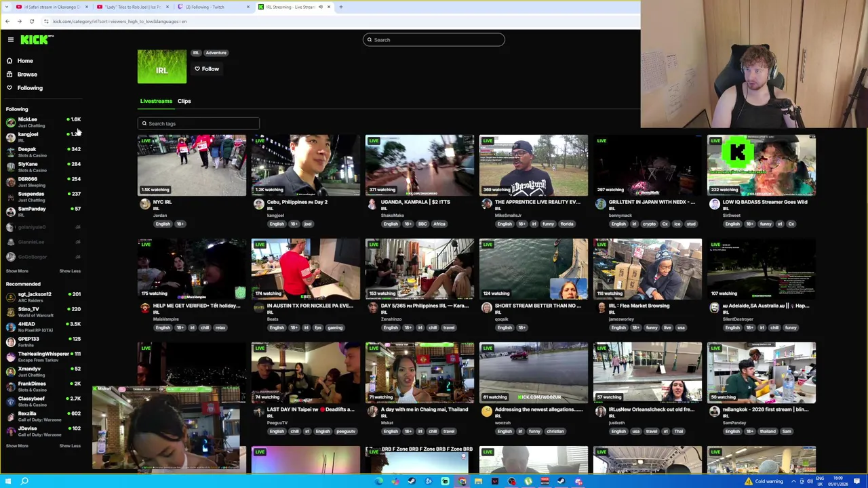Click the Adventure tag pill
This screenshot has width=868, height=488.
(x=216, y=53)
